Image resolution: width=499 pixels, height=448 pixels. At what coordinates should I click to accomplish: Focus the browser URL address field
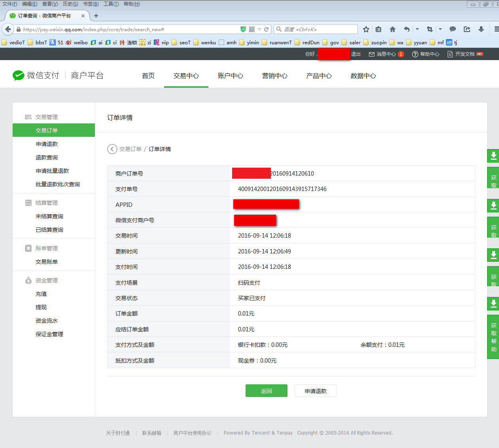click(x=130, y=29)
